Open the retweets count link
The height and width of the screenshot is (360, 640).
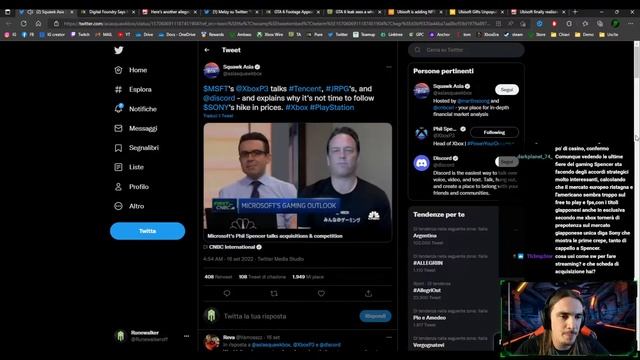[x=218, y=277]
